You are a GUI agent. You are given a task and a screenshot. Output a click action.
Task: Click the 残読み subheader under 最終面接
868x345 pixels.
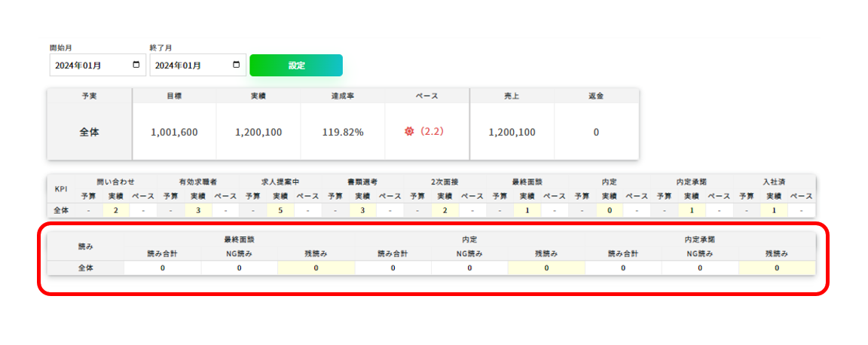tap(316, 254)
